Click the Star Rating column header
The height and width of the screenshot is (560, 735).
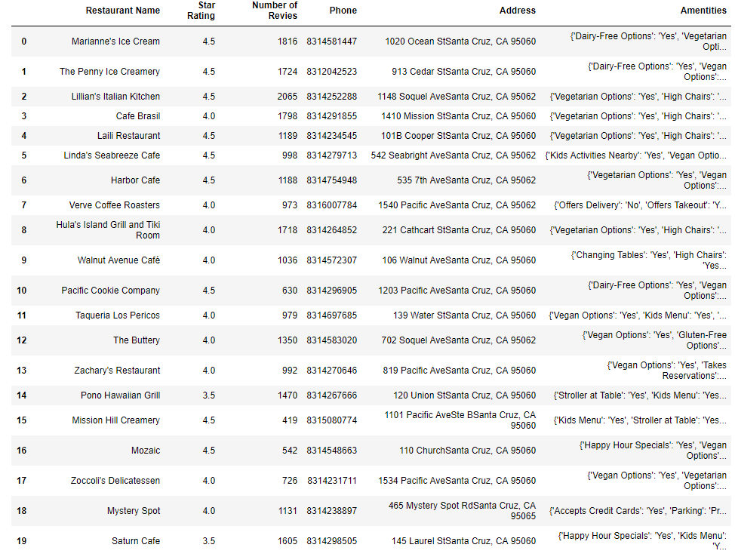[x=201, y=11]
